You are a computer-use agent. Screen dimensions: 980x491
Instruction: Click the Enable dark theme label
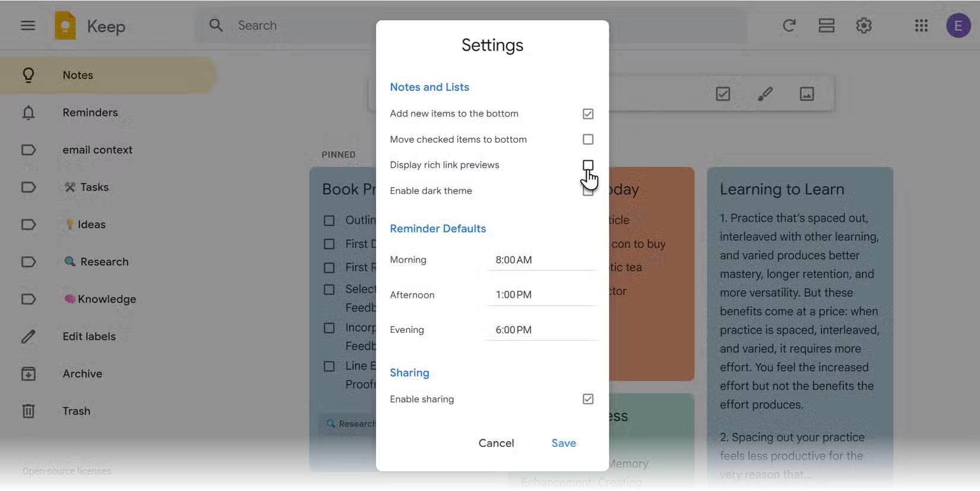431,191
